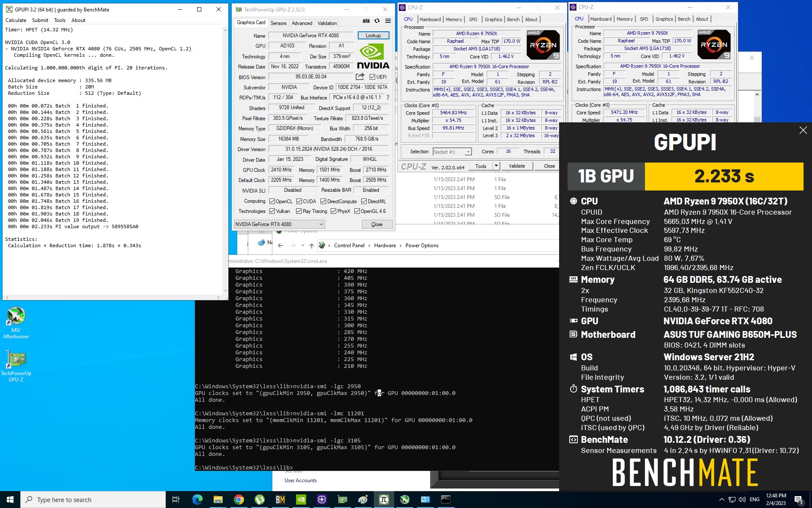Expand the arrow beside the CPU-Z Tools button
This screenshot has width=812, height=508.
click(496, 166)
